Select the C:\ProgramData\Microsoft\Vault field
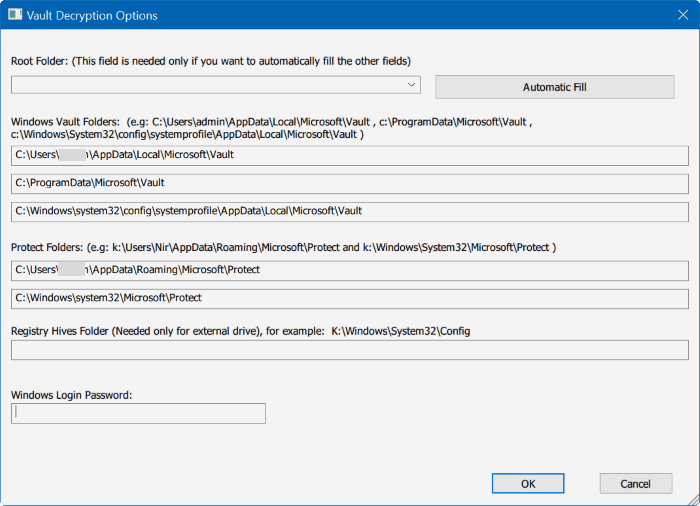This screenshot has width=700, height=506. (350, 184)
